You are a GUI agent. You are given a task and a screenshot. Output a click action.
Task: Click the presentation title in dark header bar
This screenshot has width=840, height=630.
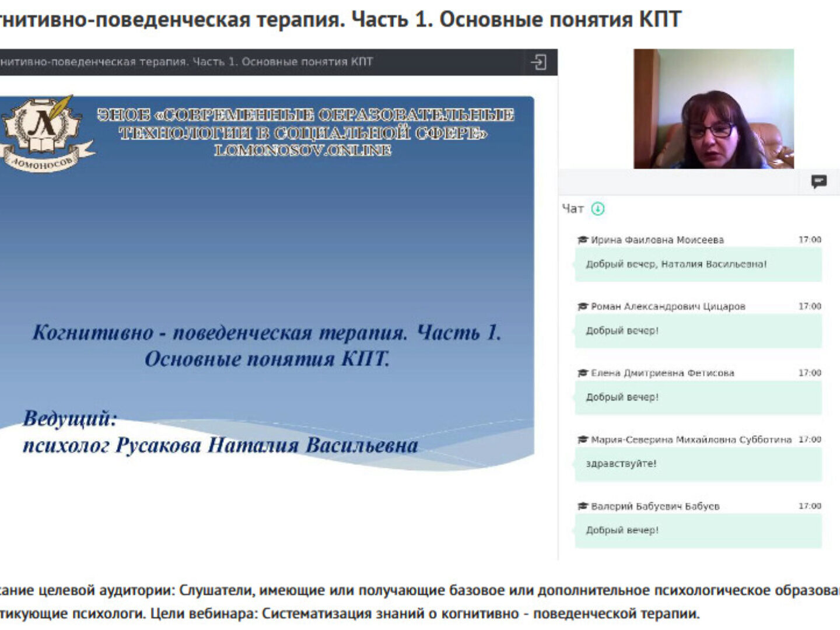(x=187, y=62)
